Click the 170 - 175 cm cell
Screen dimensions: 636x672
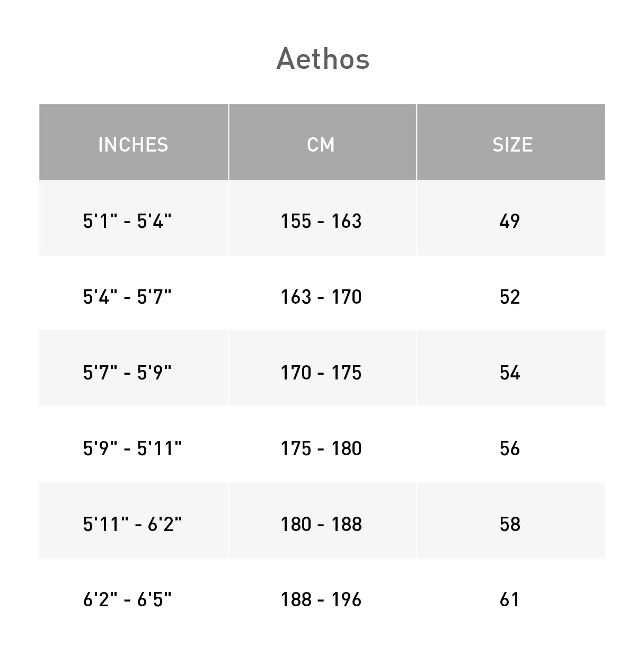[x=321, y=373]
